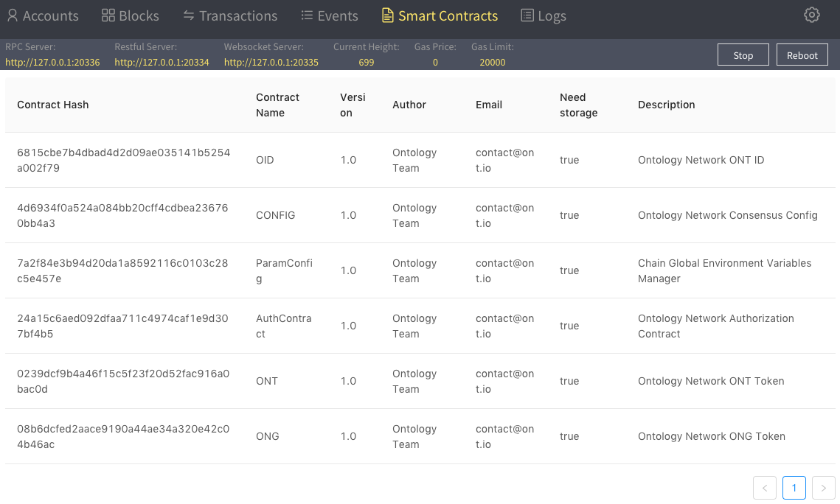Click current height value 699
840x504 pixels.
coord(367,62)
